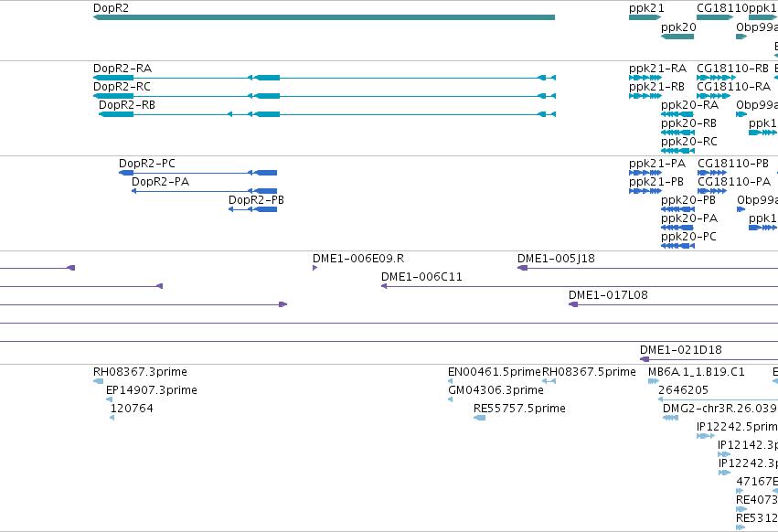Select the DME1-006C11 clone label

coord(421,277)
